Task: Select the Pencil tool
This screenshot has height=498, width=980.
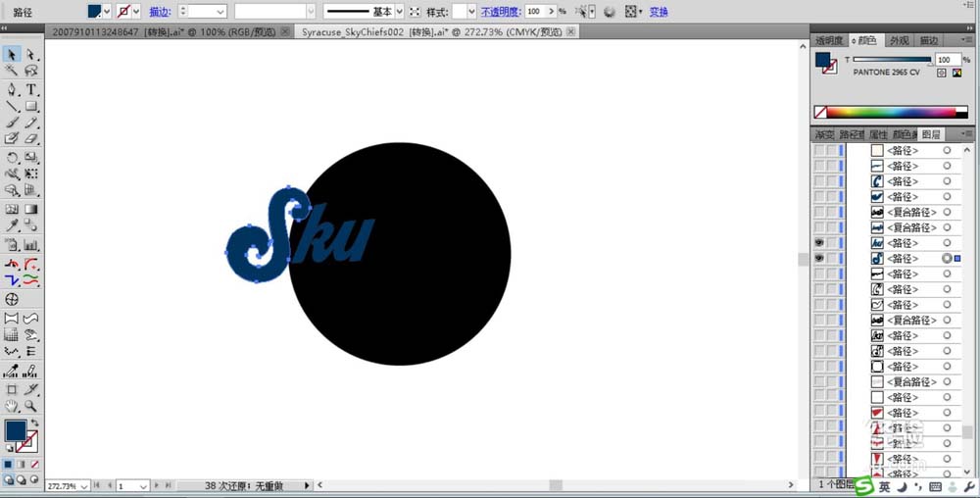Action: tap(30, 123)
